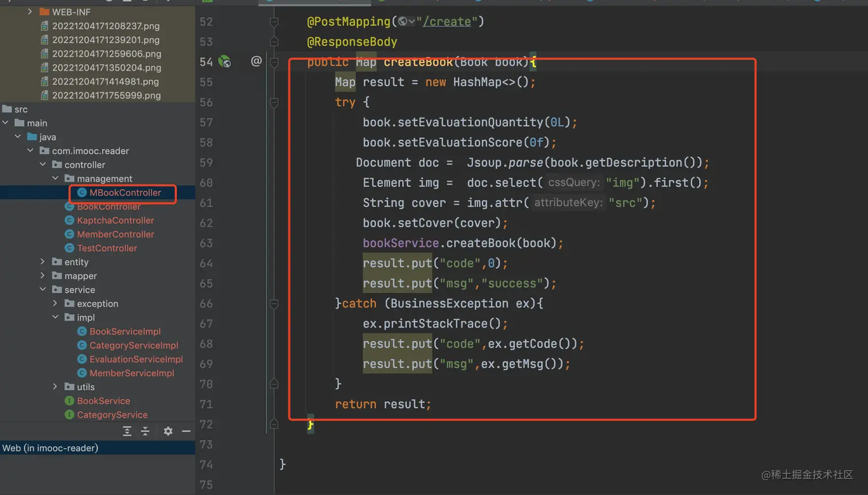Fold the @PostMapping annotation block at line 52
The image size is (868, 495).
coord(274,22)
